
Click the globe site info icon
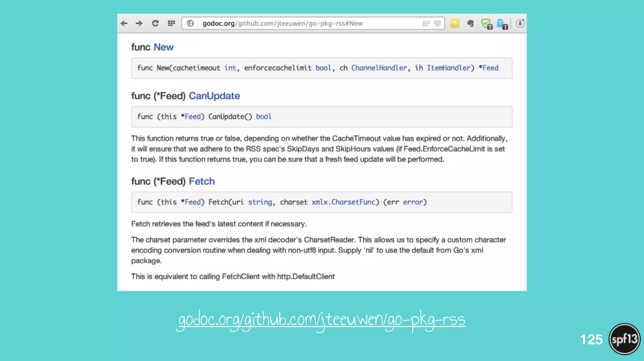click(x=190, y=23)
